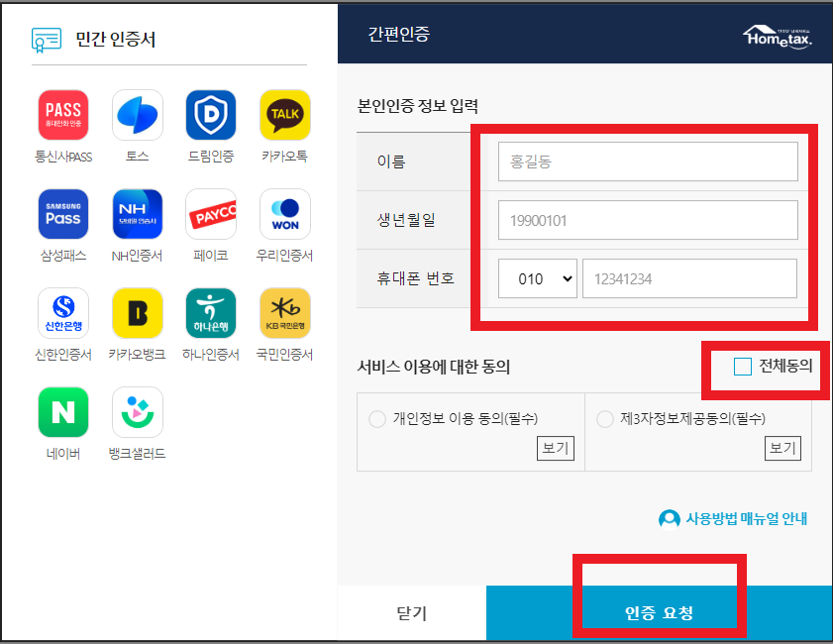
Task: Open the 010 phone prefix dropdown
Action: 538,279
